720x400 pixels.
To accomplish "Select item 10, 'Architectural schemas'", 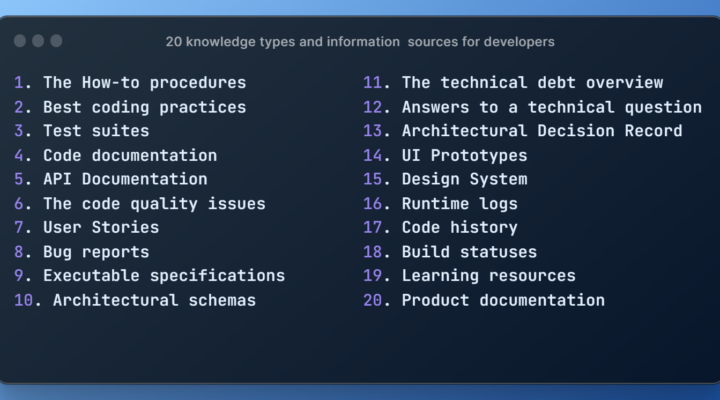I will [x=154, y=300].
